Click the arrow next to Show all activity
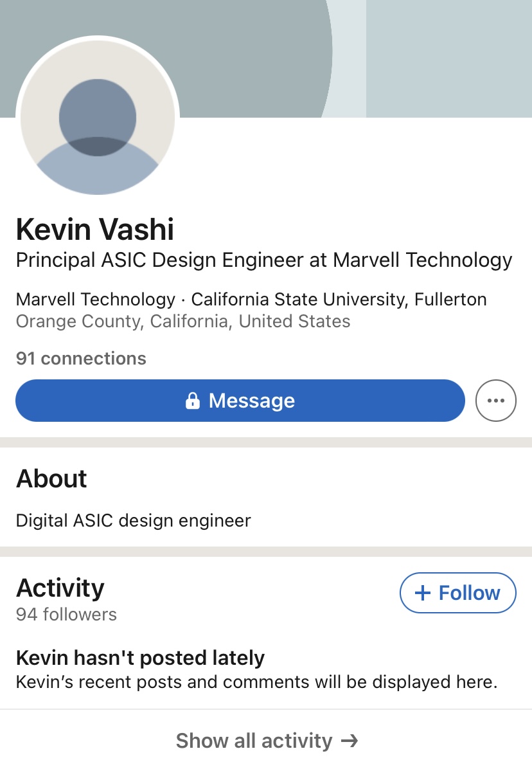This screenshot has width=532, height=769. [350, 741]
